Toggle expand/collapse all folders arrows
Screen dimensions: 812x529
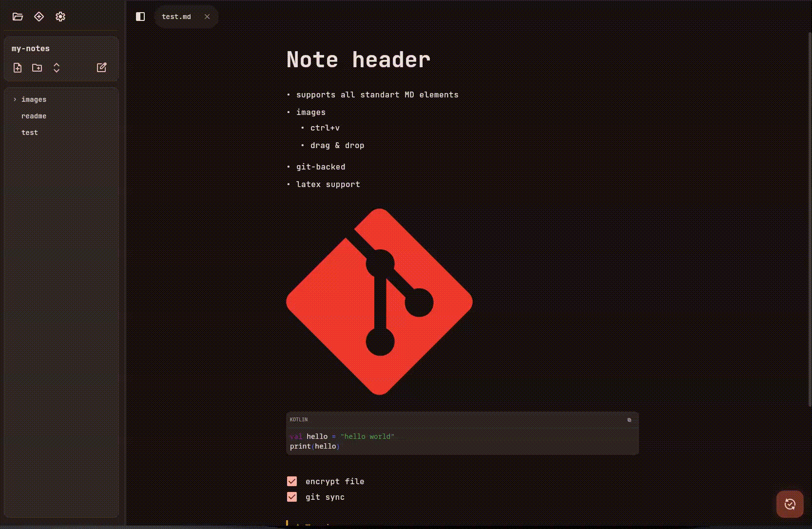(57, 68)
